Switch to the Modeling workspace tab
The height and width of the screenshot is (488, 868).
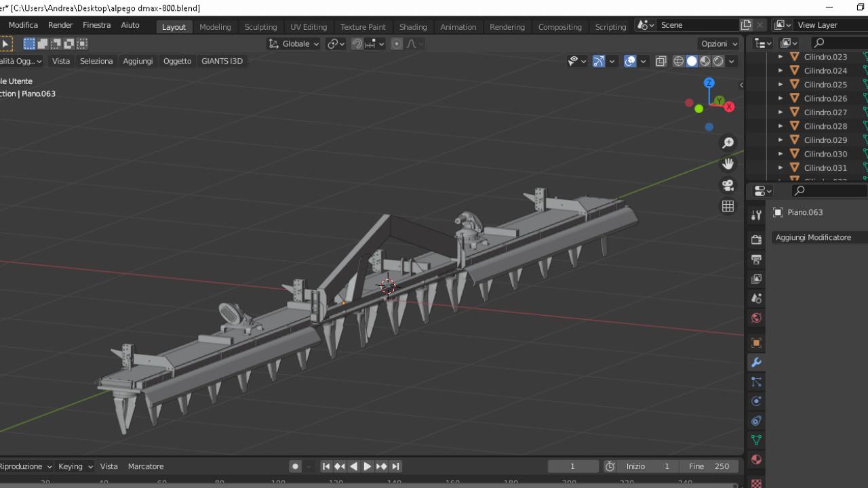pos(215,27)
